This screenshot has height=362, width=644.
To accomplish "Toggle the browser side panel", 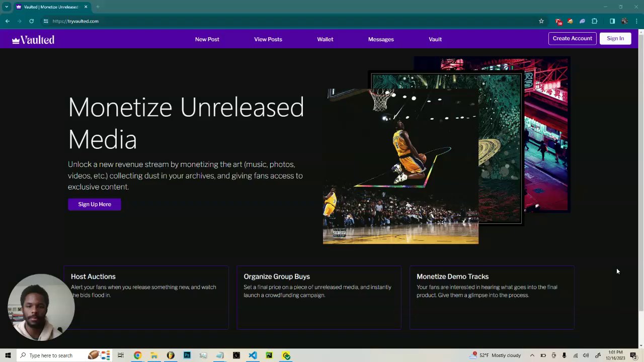I will pyautogui.click(x=612, y=21).
